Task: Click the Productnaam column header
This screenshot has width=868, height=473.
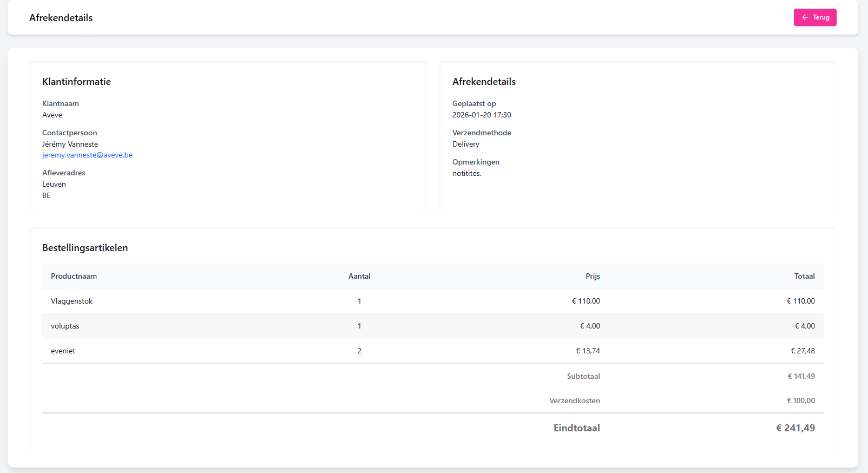Action: click(74, 276)
